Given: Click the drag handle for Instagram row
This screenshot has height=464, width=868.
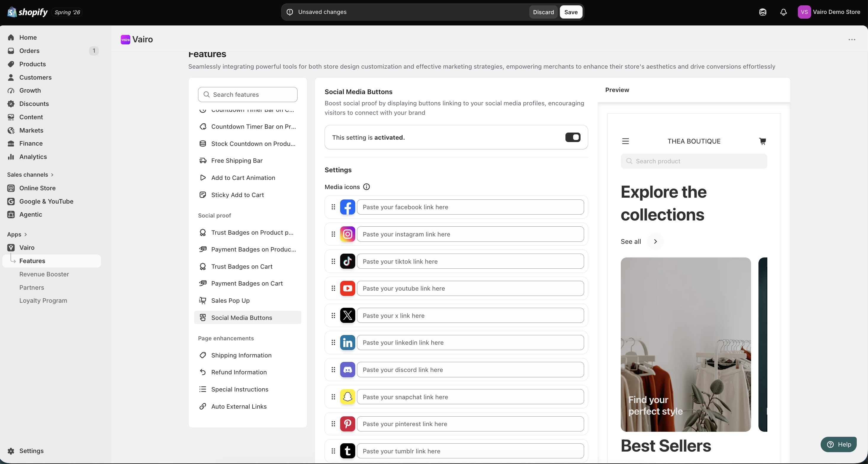Looking at the screenshot, I should click(x=333, y=234).
